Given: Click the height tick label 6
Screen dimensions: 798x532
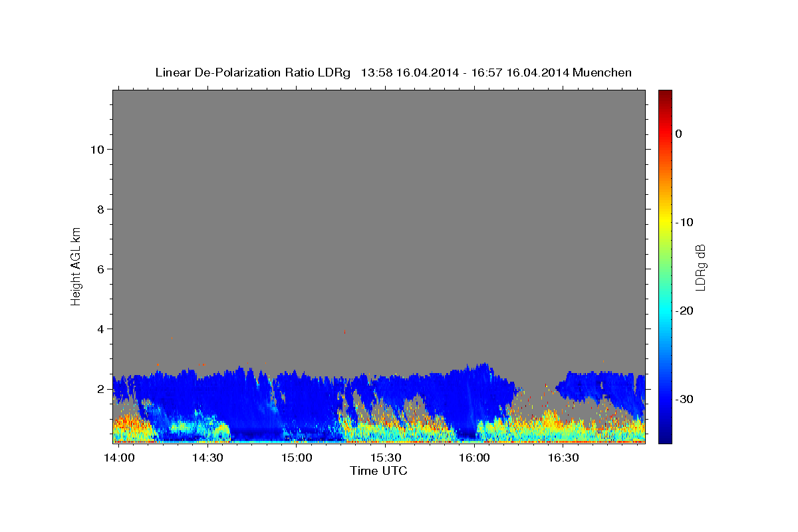Looking at the screenshot, I should pos(101,269).
